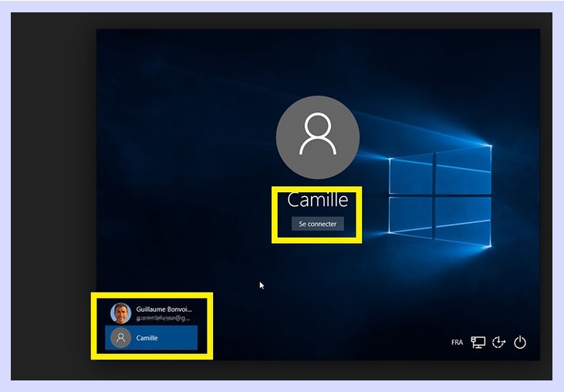Image resolution: width=564 pixels, height=392 pixels.
Task: Open the network connection icon
Action: coord(478,343)
